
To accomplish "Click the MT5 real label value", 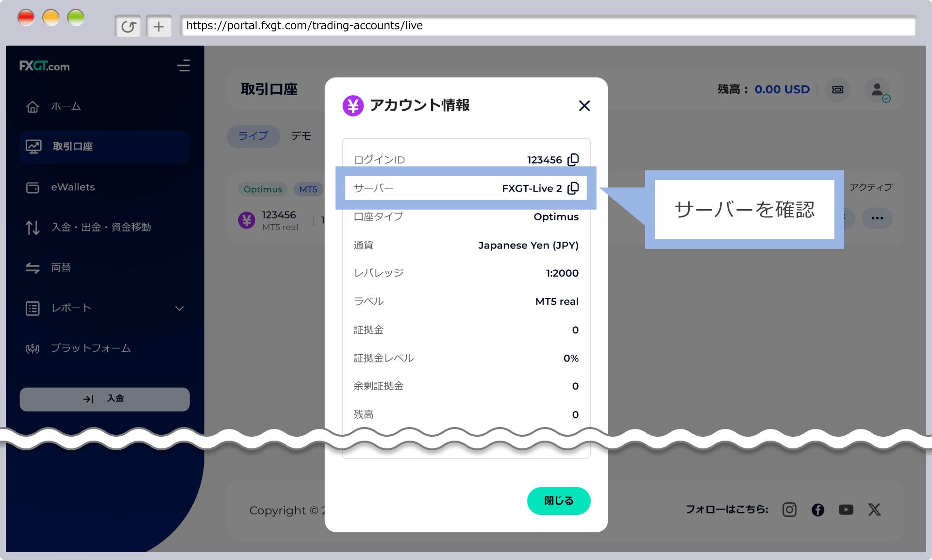I will (x=557, y=301).
